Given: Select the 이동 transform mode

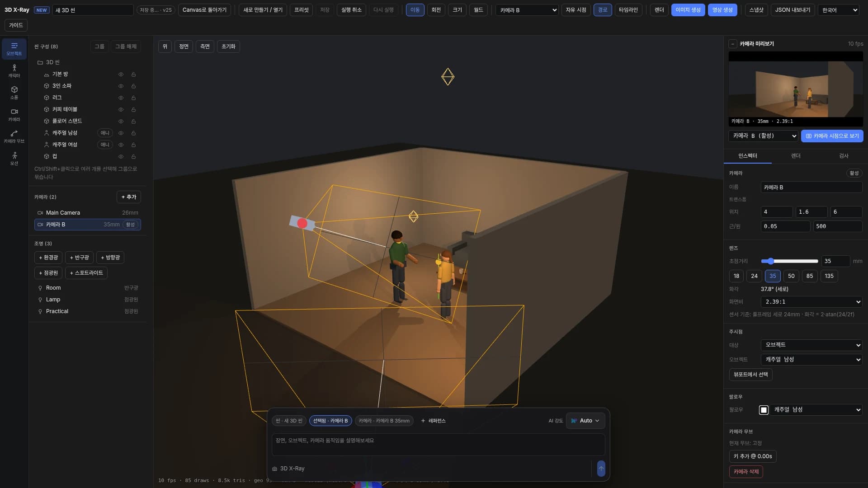Looking at the screenshot, I should (415, 10).
